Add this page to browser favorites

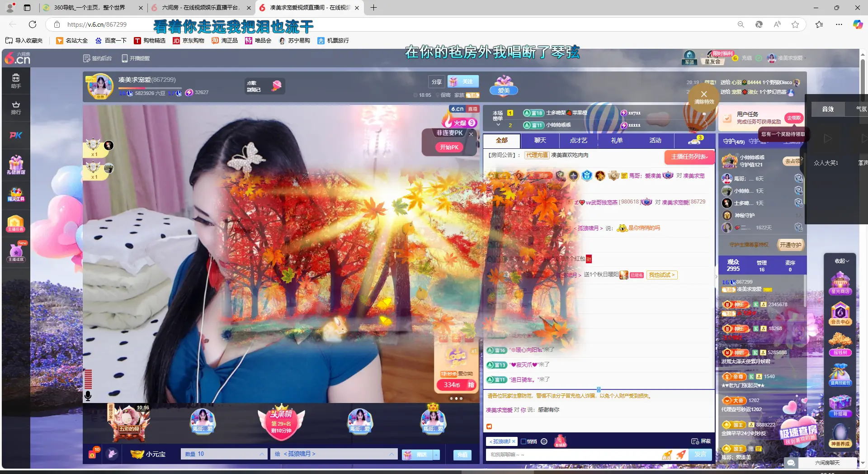click(x=795, y=24)
